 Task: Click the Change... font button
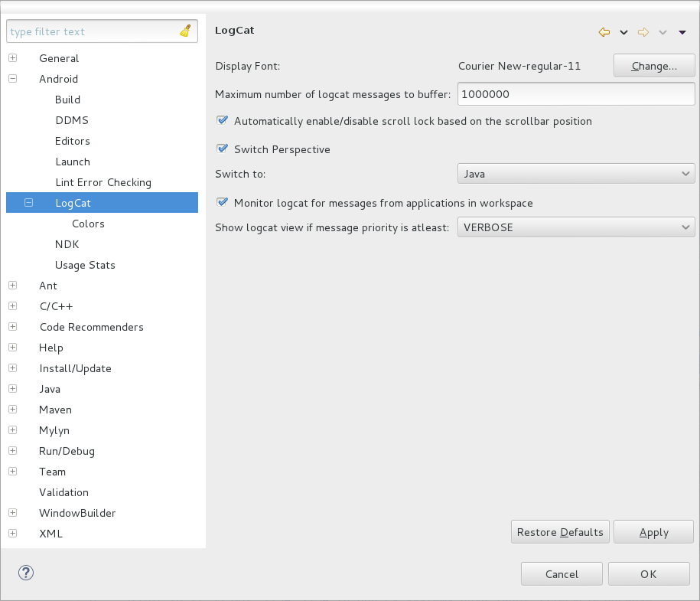(x=654, y=66)
